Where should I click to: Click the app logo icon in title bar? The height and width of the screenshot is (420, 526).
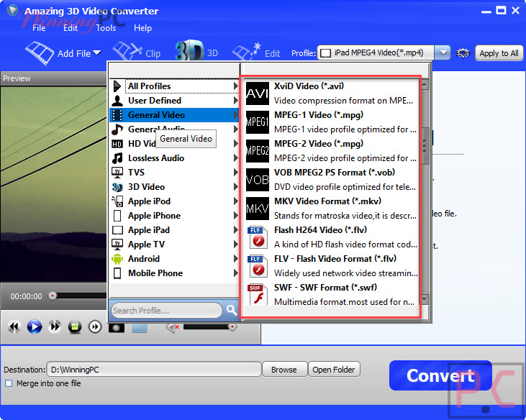12,10
